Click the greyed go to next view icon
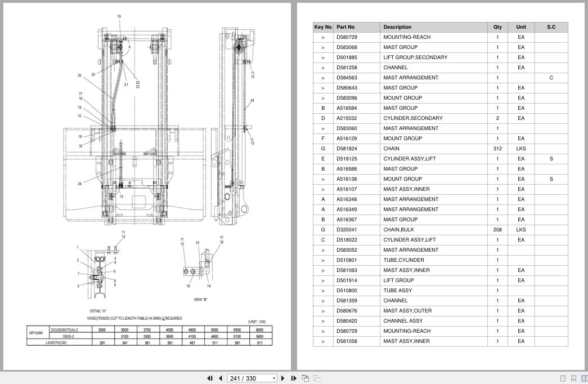Image resolution: width=588 pixels, height=384 pixels. point(316,378)
